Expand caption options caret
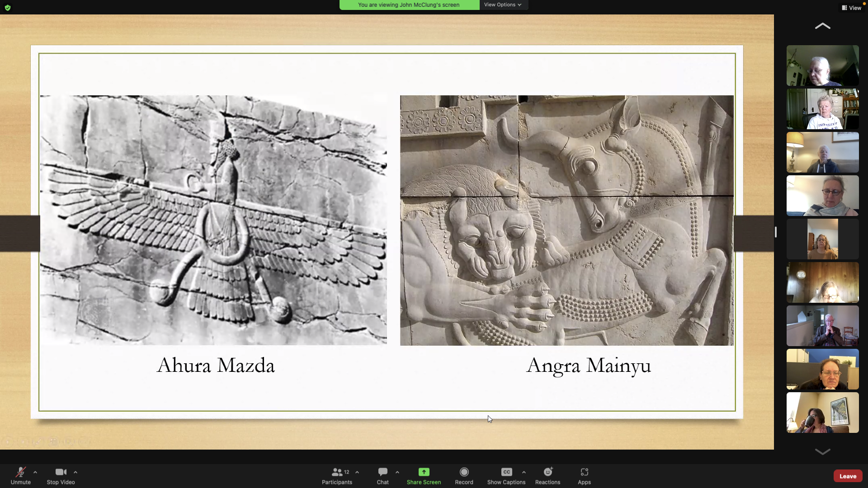 point(524,472)
